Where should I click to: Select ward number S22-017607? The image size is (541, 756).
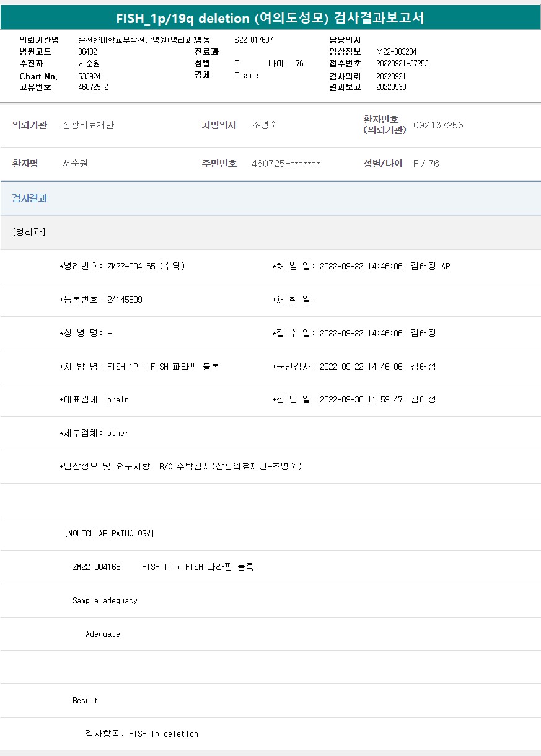[x=253, y=40]
